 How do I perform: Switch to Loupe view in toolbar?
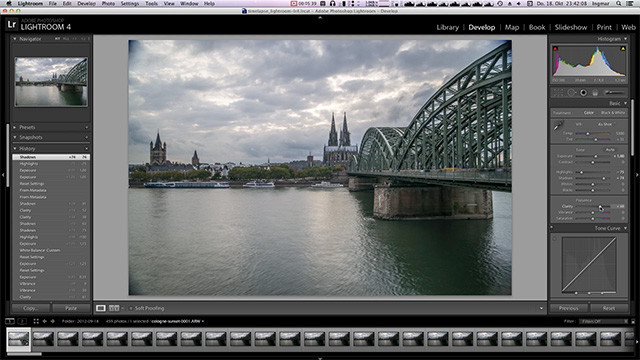[x=100, y=308]
